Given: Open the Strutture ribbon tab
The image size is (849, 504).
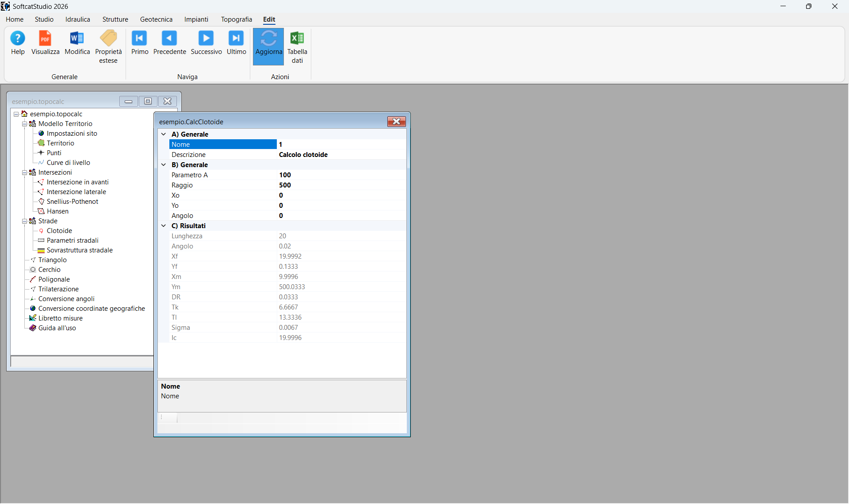Looking at the screenshot, I should tap(115, 19).
